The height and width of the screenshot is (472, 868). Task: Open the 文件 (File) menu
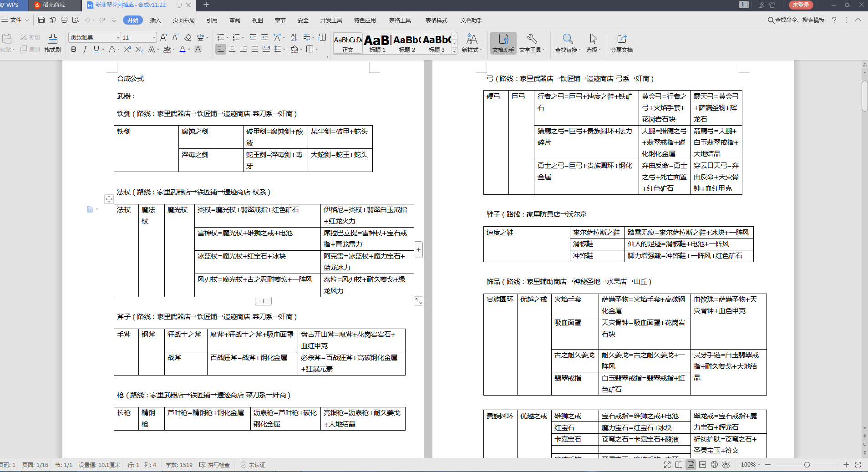point(15,20)
